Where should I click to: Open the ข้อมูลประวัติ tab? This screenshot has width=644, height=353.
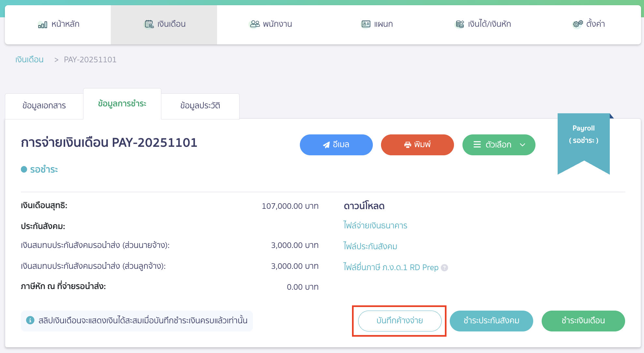[x=200, y=105]
